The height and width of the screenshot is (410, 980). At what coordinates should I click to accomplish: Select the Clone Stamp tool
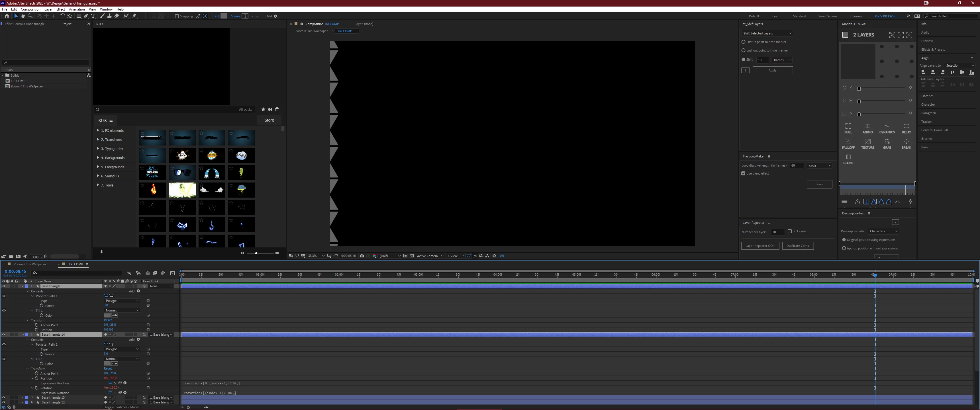coord(109,16)
